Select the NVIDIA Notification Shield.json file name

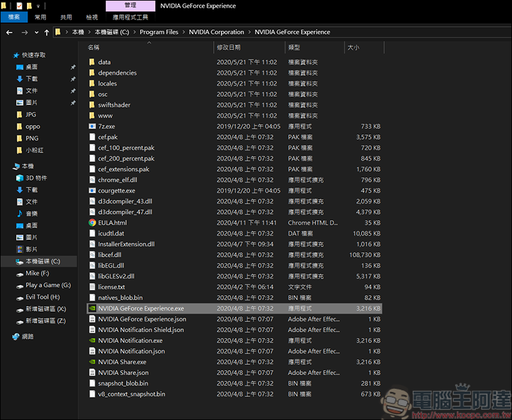141,330
